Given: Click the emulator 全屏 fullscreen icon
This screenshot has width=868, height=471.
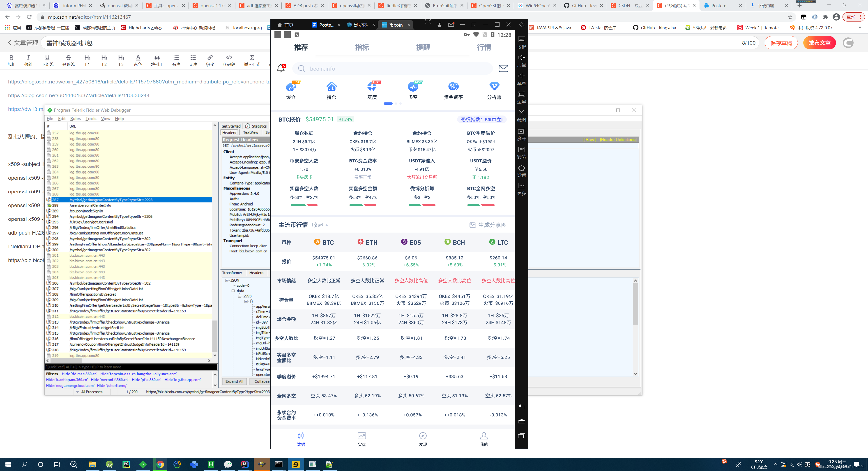Looking at the screenshot, I should [x=521, y=94].
